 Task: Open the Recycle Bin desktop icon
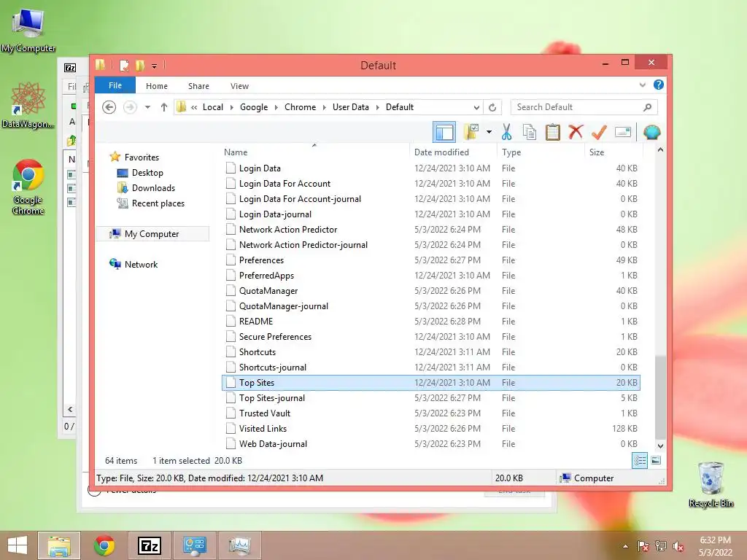tap(711, 484)
